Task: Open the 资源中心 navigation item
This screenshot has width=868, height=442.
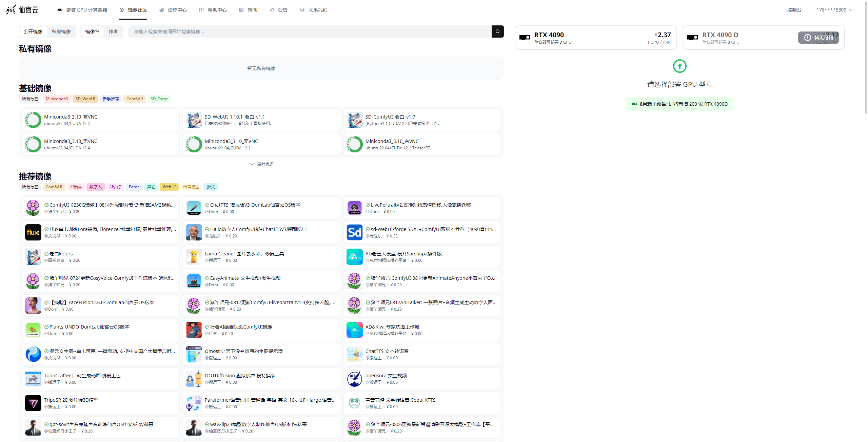Action: (173, 10)
